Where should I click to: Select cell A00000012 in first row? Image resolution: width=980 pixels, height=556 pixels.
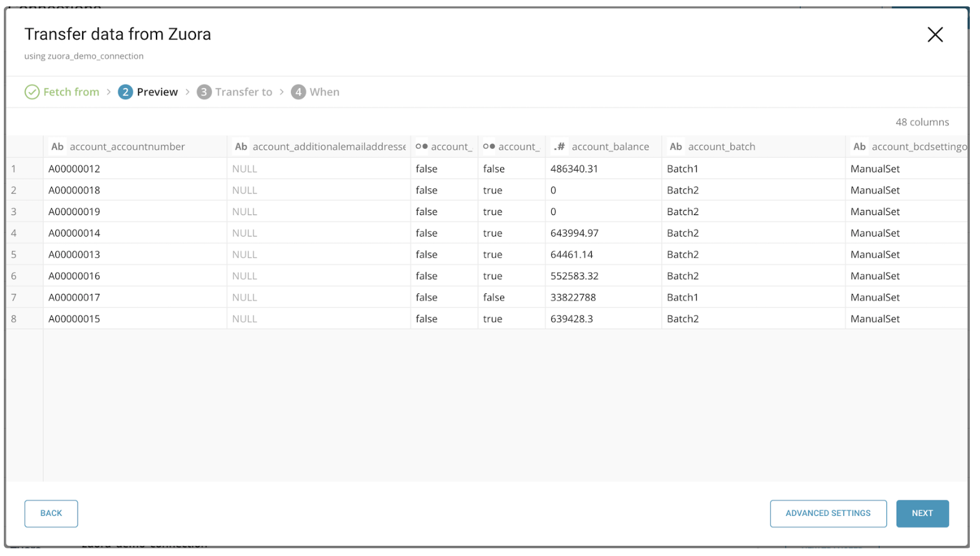pyautogui.click(x=74, y=169)
